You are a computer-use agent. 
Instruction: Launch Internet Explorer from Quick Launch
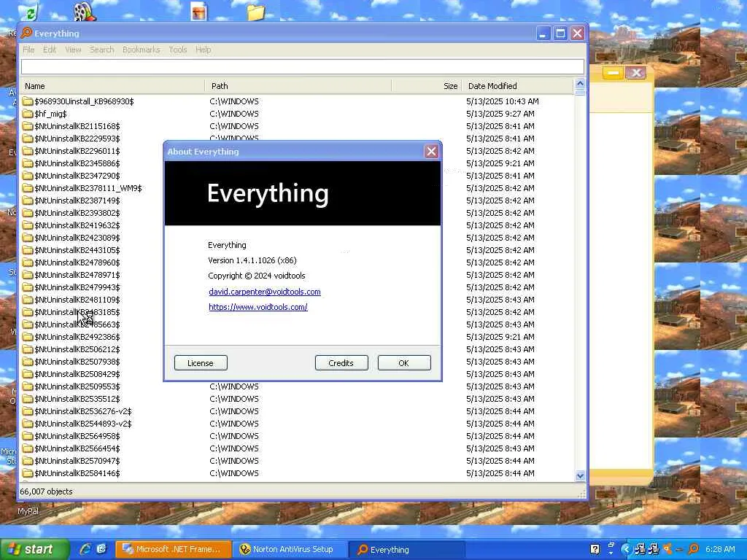coord(85,549)
